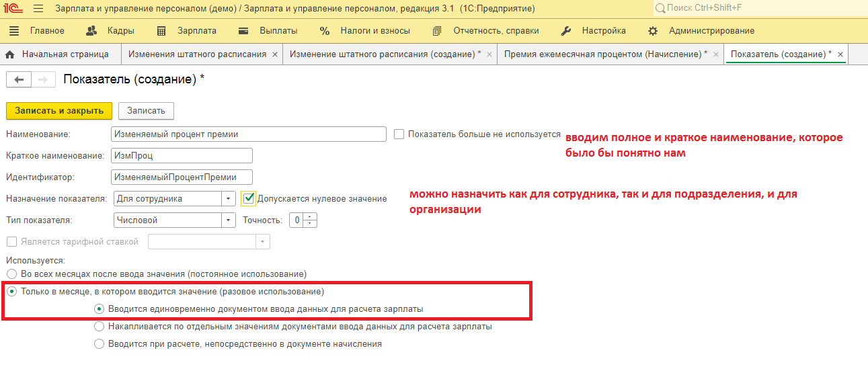
Task: Focus the Поиск Ctrl+Shift+F search field
Action: tap(760, 9)
